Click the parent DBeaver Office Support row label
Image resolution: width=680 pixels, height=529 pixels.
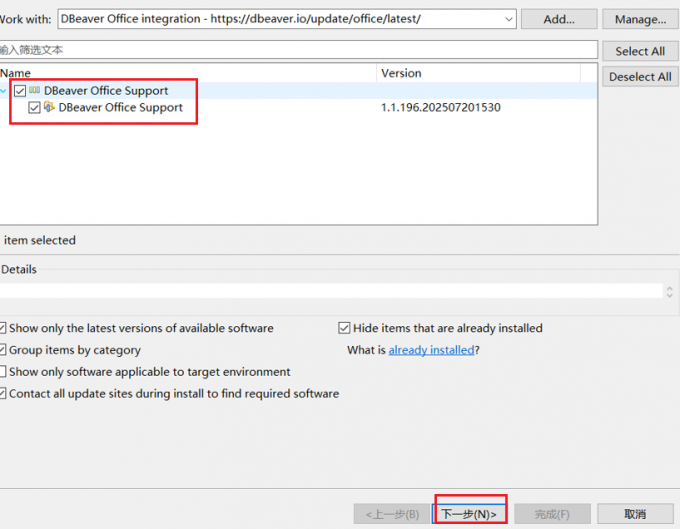106,91
